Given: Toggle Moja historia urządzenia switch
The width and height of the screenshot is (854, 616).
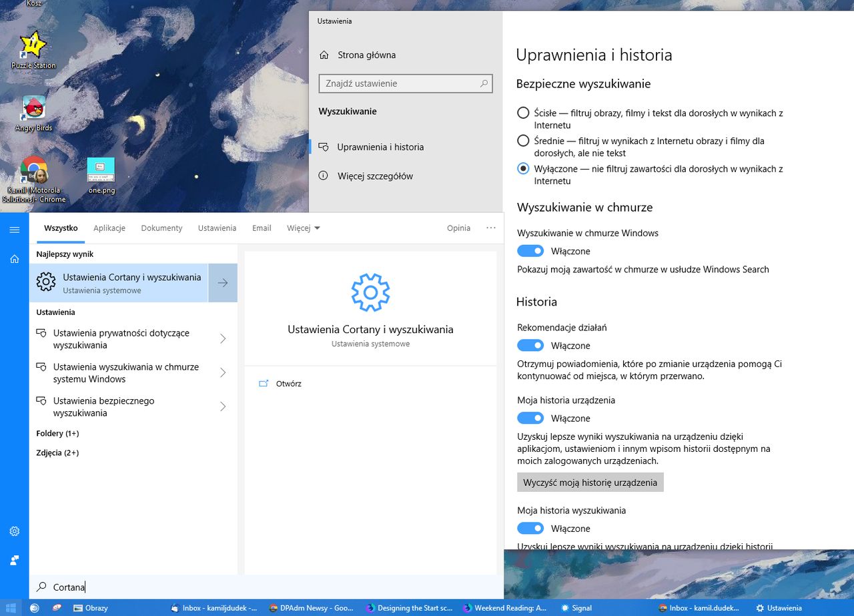Looking at the screenshot, I should click(x=530, y=418).
